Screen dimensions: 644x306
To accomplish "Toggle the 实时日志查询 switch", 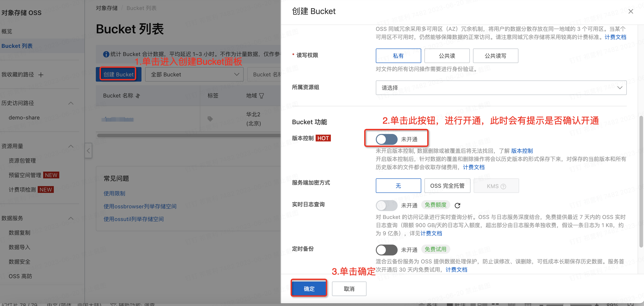I will coord(386,205).
